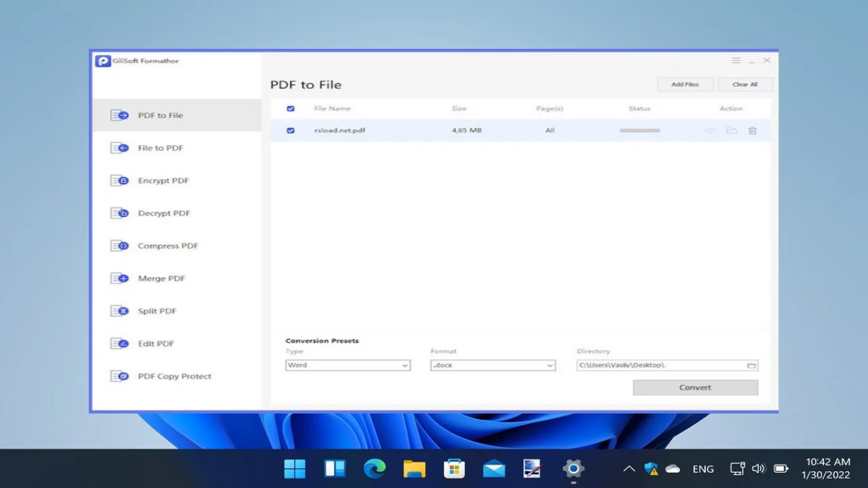
Task: Open the Decrypt PDF section
Action: (x=176, y=213)
